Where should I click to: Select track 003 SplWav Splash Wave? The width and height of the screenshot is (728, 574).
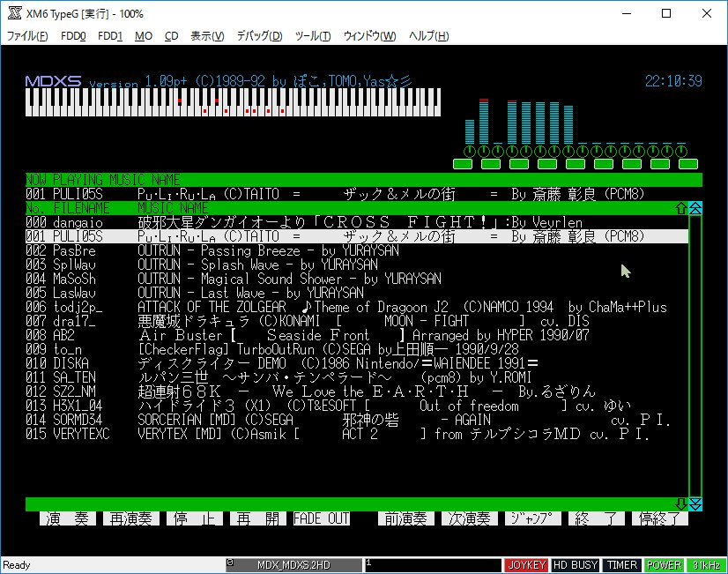[x=357, y=265]
